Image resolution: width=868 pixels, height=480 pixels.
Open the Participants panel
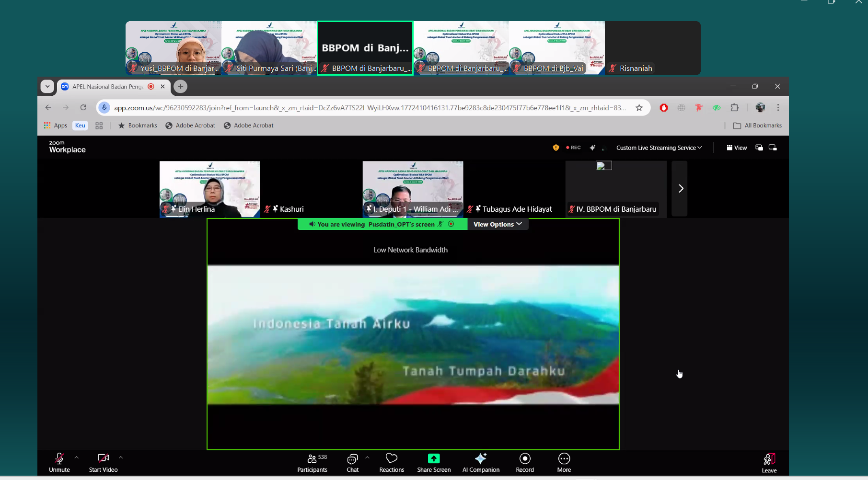pos(312,463)
